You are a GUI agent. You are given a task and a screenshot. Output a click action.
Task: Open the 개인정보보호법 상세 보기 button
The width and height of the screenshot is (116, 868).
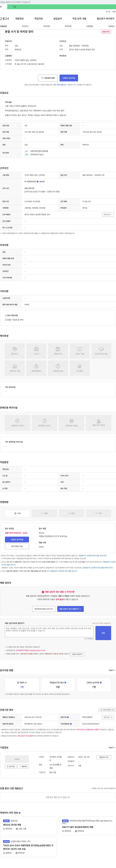tap(44, 609)
